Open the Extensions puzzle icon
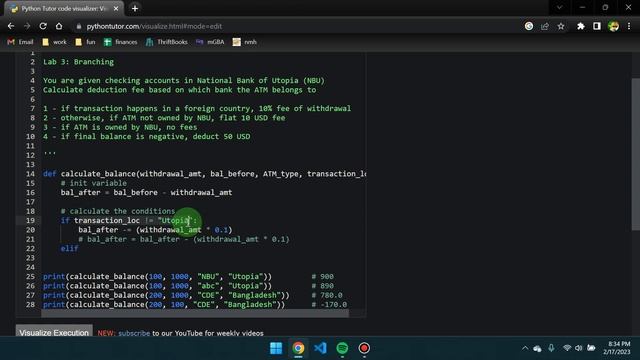The image size is (640, 360). coord(580,26)
